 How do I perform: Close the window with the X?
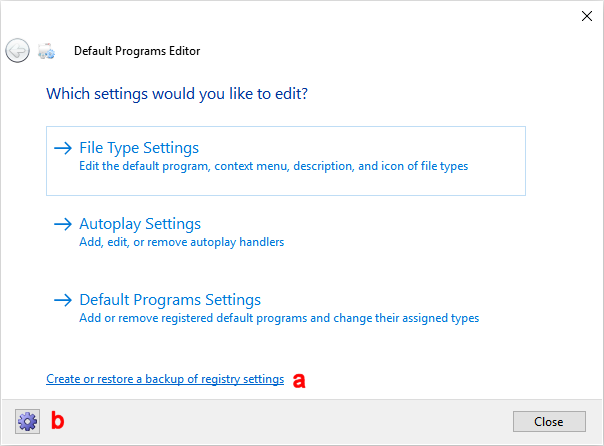coord(585,16)
